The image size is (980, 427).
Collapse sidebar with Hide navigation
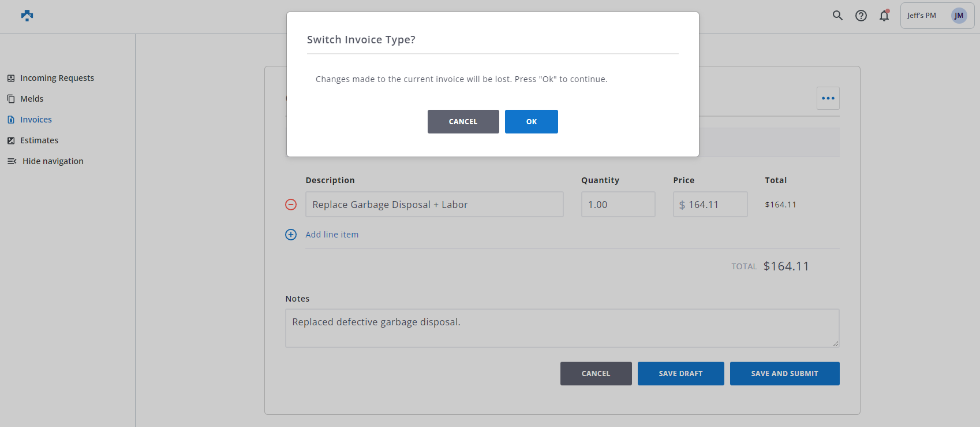(53, 161)
